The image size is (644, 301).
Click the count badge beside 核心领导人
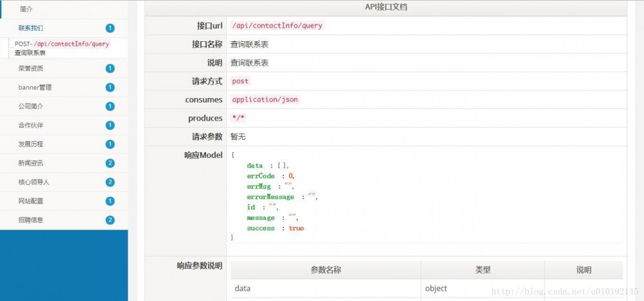(x=109, y=182)
